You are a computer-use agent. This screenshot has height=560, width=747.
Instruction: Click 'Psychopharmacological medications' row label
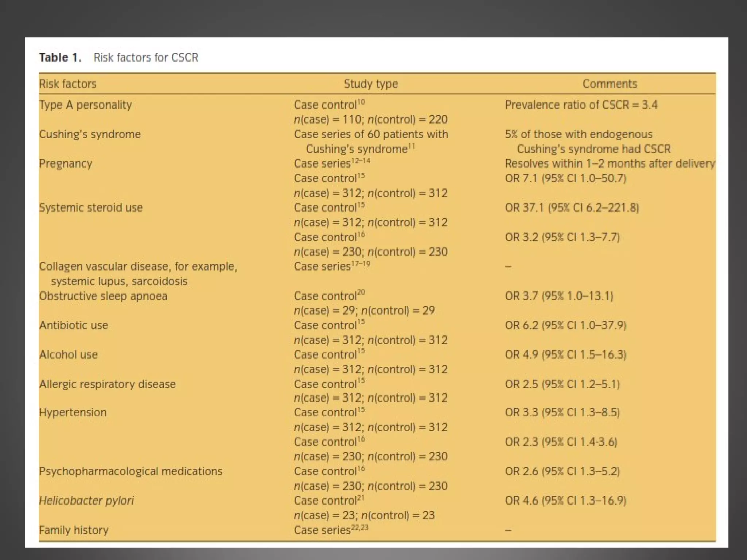point(130,471)
